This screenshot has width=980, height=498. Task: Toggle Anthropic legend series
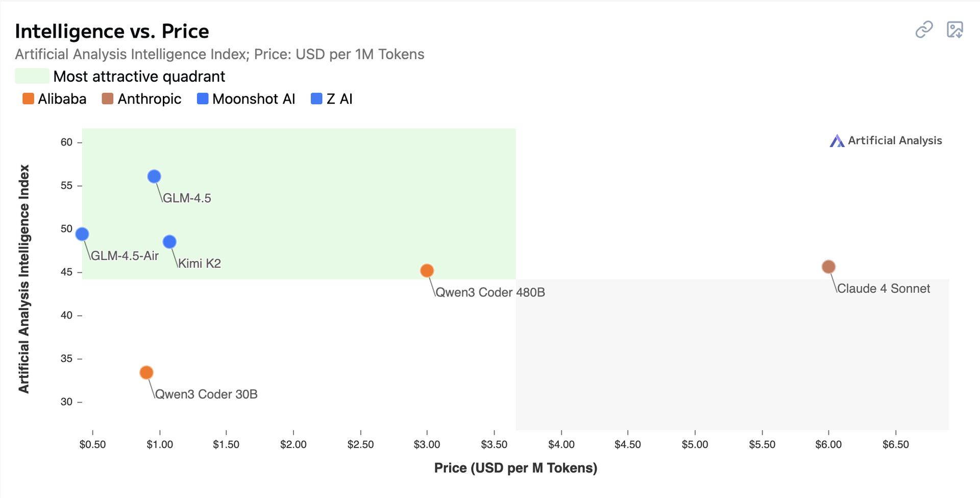click(x=142, y=99)
